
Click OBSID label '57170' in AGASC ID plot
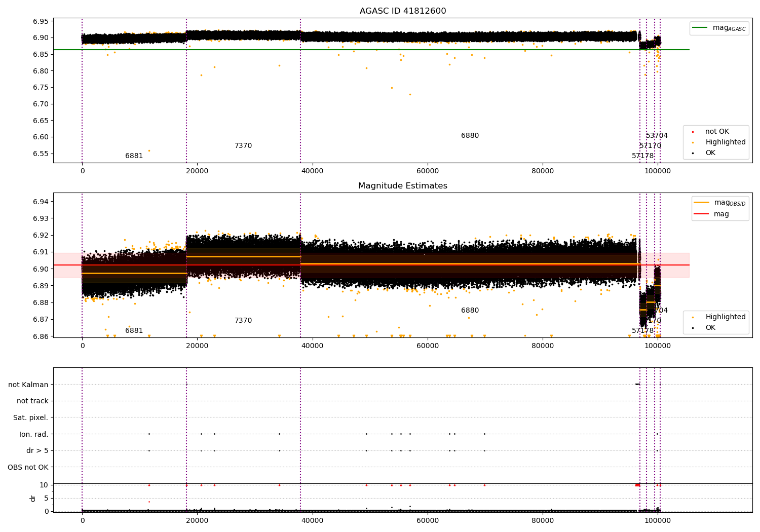tap(650, 146)
